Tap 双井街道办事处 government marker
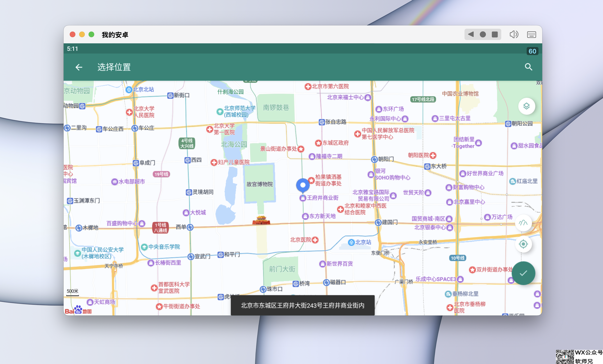 click(472, 270)
